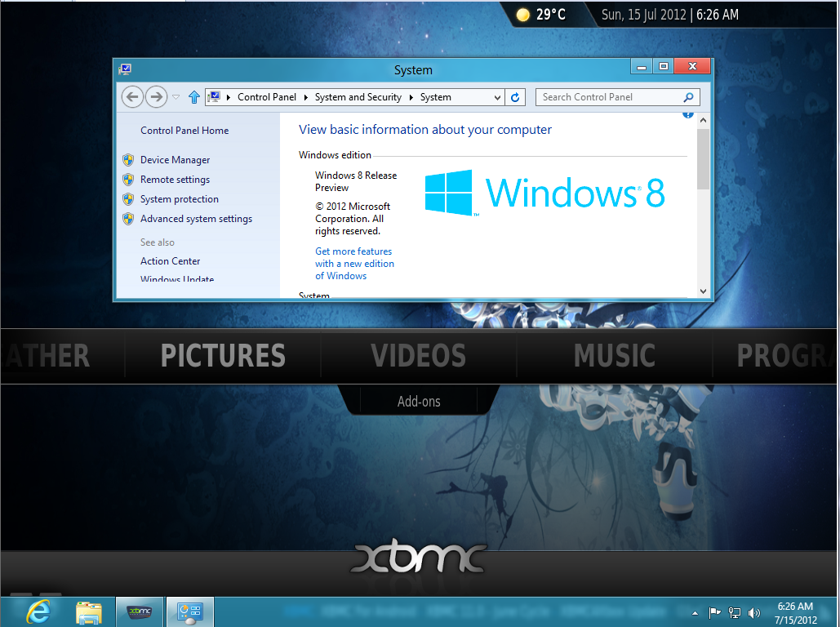Click the Forward arrow in System window
Screen dimensions: 840x627
click(157, 97)
